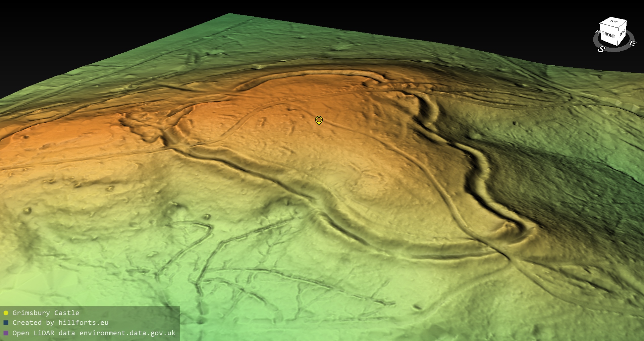The height and width of the screenshot is (341, 644).
Task: Select the yellow location pin on the terrain
Action: point(319,120)
